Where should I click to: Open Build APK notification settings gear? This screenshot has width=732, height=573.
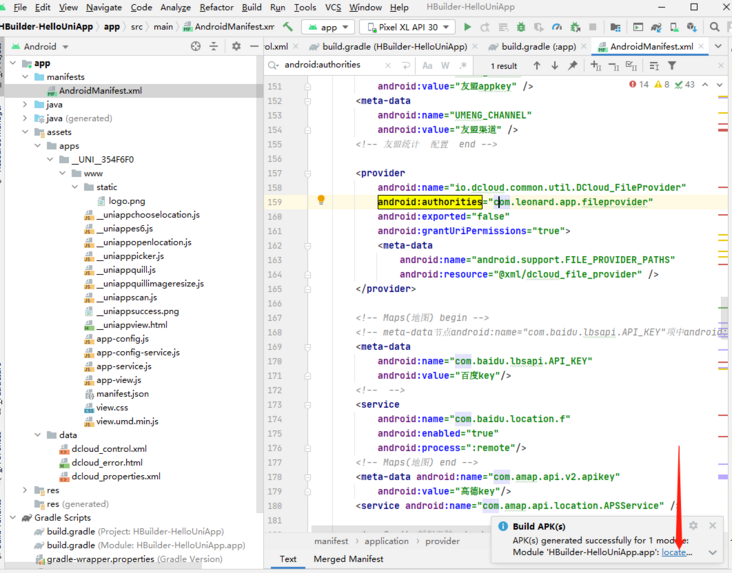point(693,525)
